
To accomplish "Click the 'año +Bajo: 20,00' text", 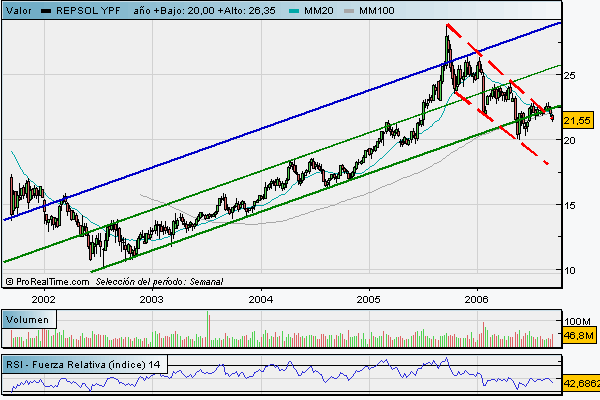I will (174, 11).
